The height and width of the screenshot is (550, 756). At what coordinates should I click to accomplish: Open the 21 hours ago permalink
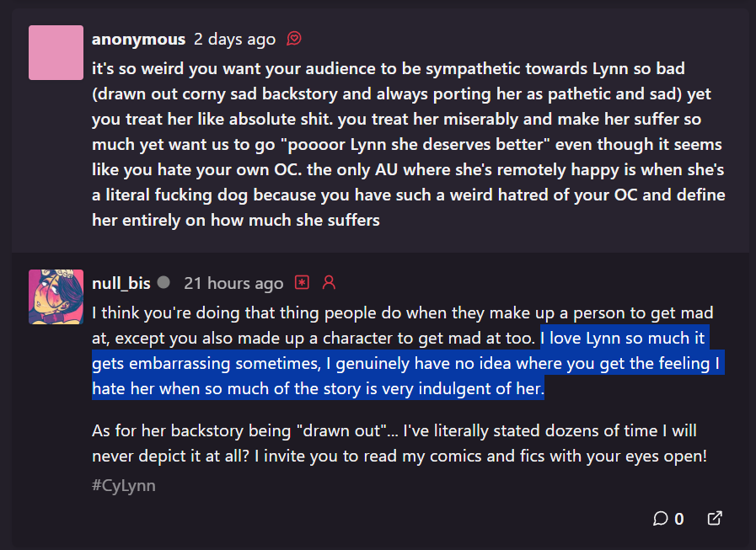pos(233,284)
